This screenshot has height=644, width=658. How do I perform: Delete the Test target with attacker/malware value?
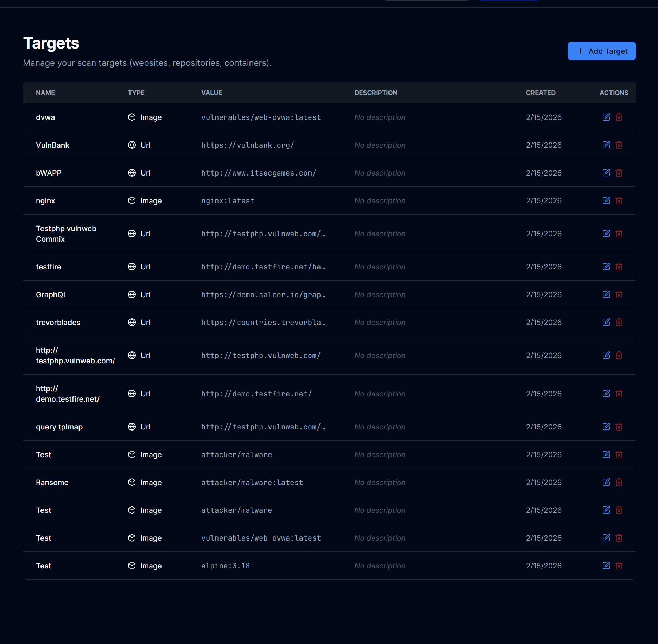pyautogui.click(x=619, y=454)
